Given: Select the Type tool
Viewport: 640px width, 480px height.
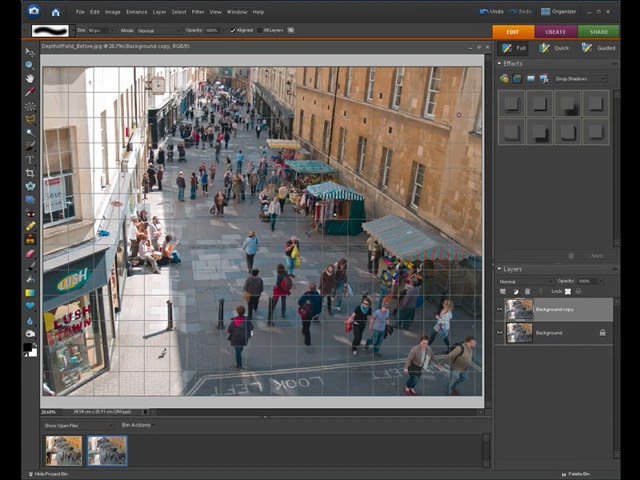Looking at the screenshot, I should tap(30, 160).
